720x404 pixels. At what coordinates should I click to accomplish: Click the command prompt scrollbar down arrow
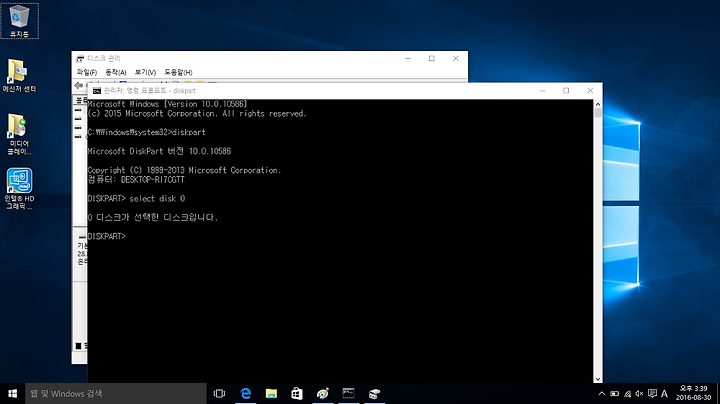598,379
